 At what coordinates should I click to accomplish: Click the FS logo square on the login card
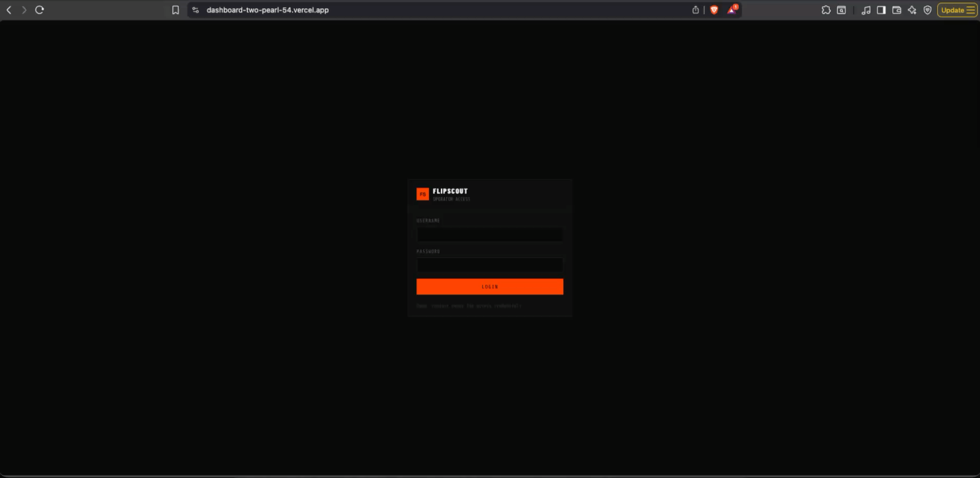tap(422, 194)
